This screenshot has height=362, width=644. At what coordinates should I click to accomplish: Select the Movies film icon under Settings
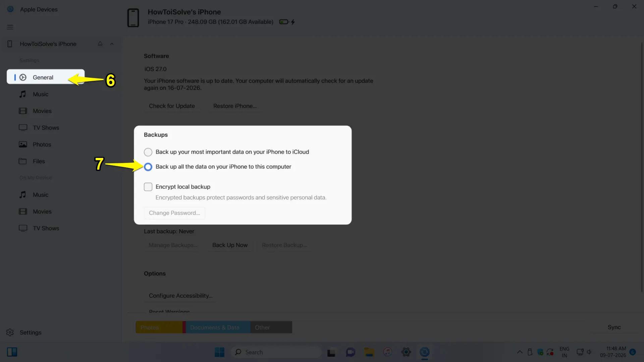[23, 111]
